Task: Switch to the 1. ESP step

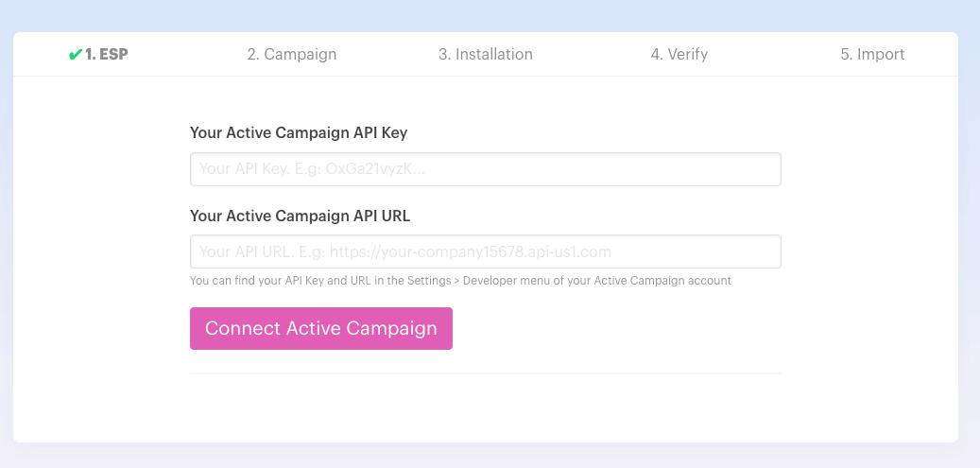Action: pos(106,55)
